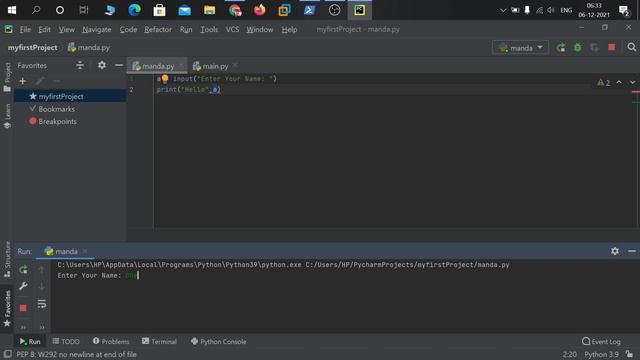Rerun manda from Run panel sidebar
The height and width of the screenshot is (360, 640).
(23, 269)
